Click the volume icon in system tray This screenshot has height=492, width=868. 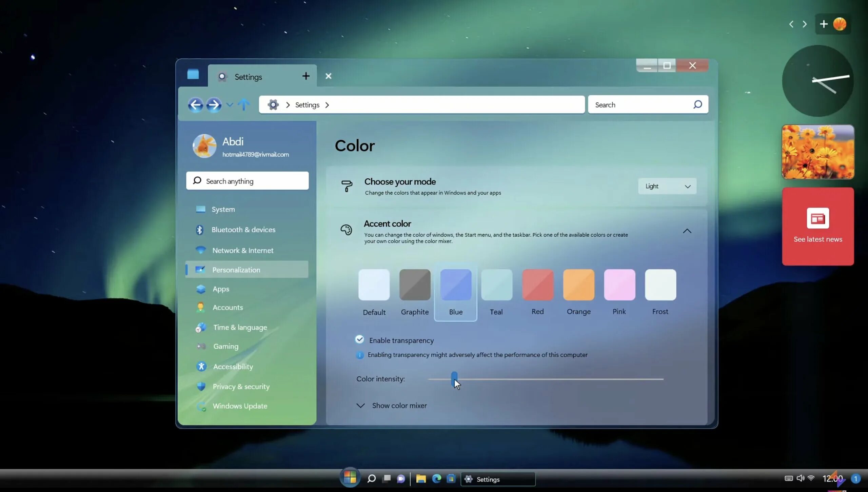pyautogui.click(x=800, y=478)
